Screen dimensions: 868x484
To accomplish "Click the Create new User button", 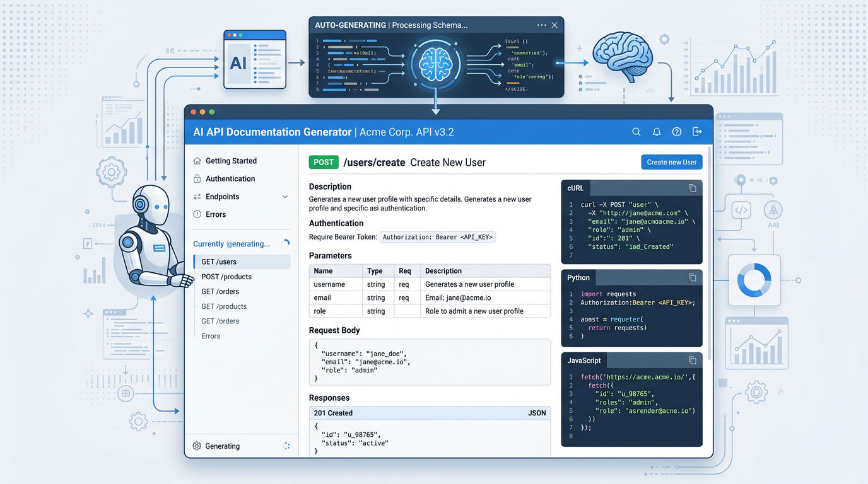I will (x=672, y=162).
